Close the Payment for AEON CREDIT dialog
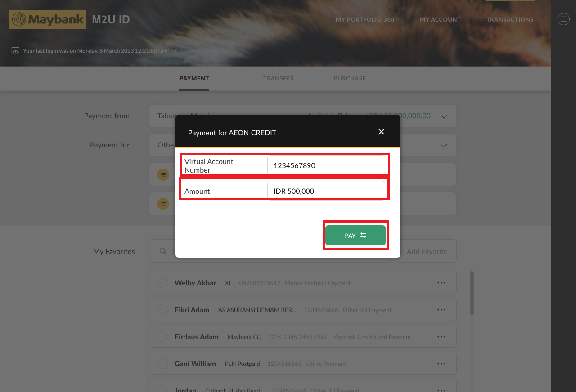 coord(381,132)
